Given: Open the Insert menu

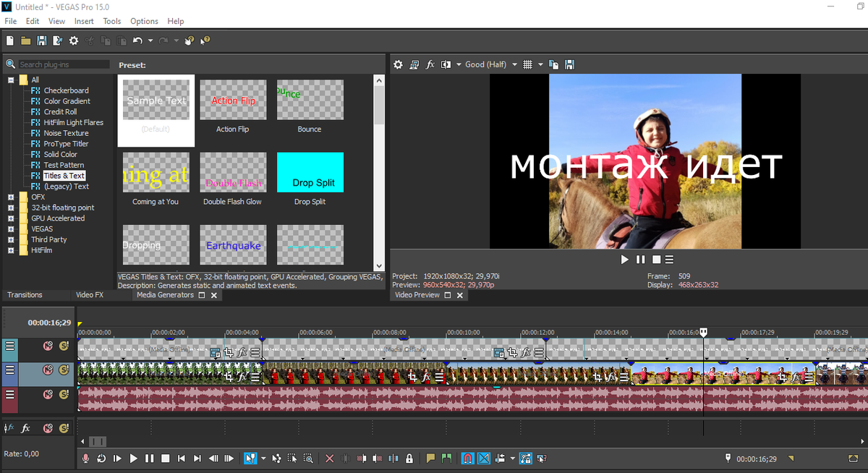Looking at the screenshot, I should [84, 21].
